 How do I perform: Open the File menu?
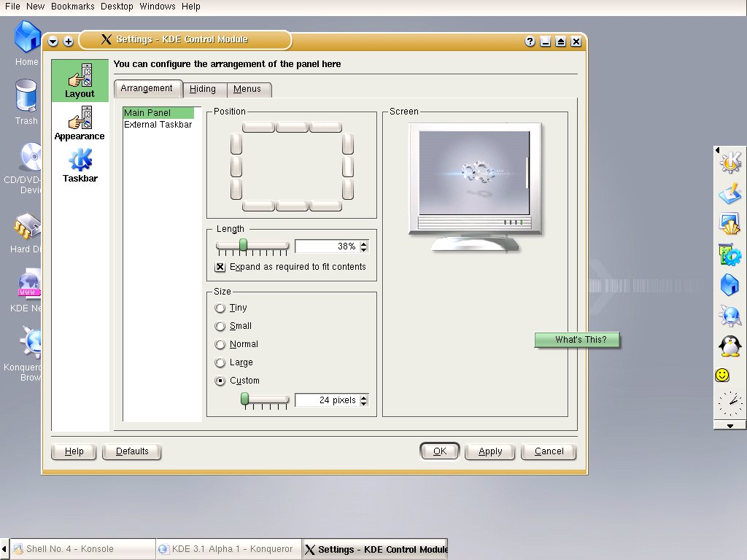[12, 7]
